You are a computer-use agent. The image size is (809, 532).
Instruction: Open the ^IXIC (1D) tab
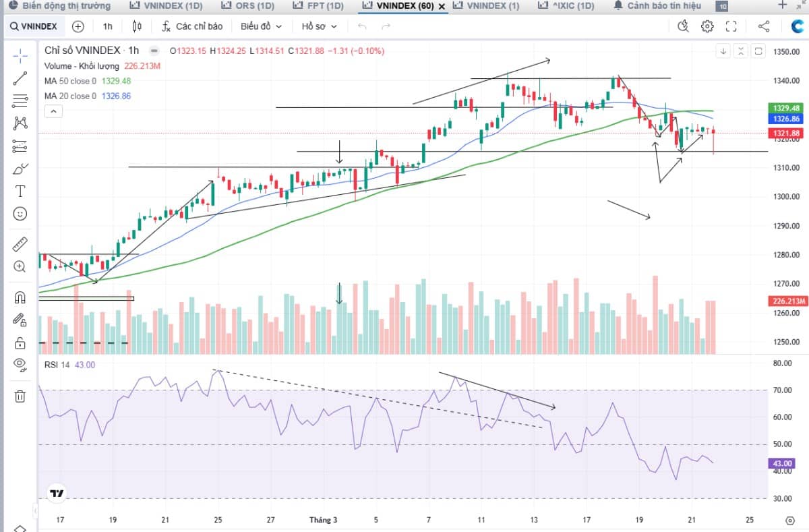[x=566, y=6]
